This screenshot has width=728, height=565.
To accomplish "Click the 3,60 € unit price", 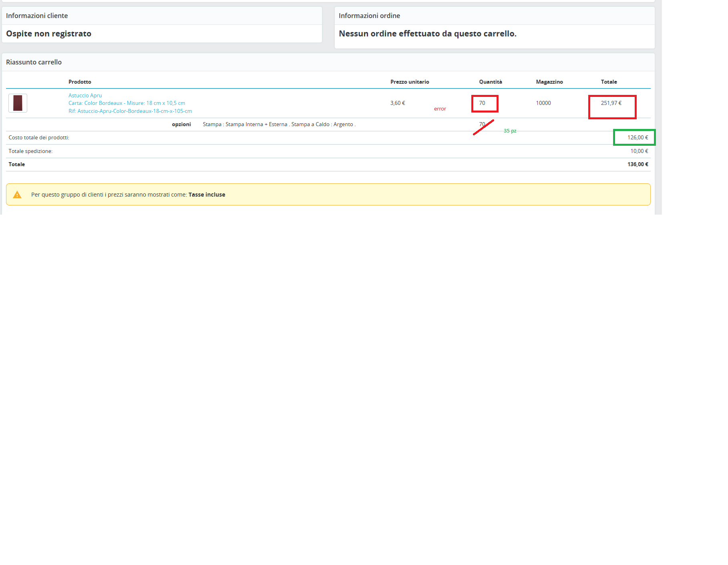I will tap(398, 103).
